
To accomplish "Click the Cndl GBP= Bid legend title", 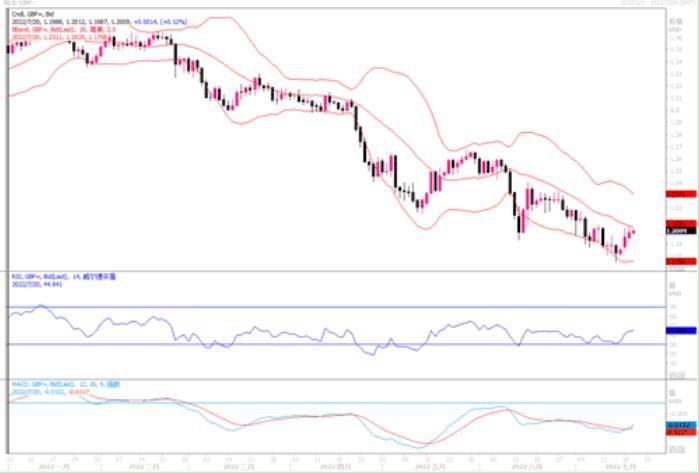I will click(33, 15).
